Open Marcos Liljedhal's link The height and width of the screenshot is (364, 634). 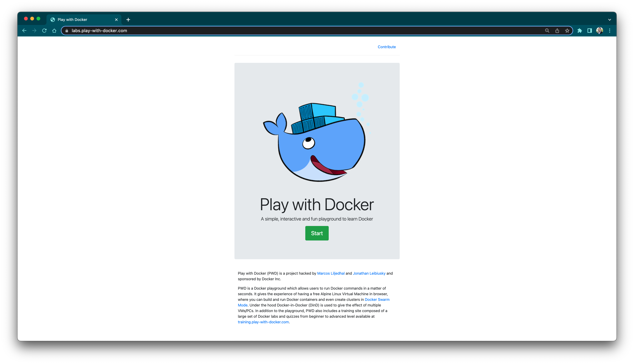click(331, 273)
